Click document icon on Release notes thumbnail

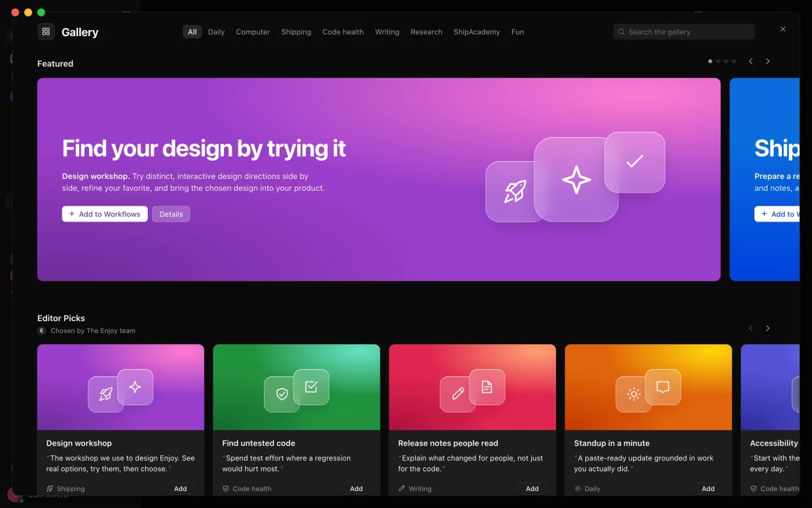point(487,387)
